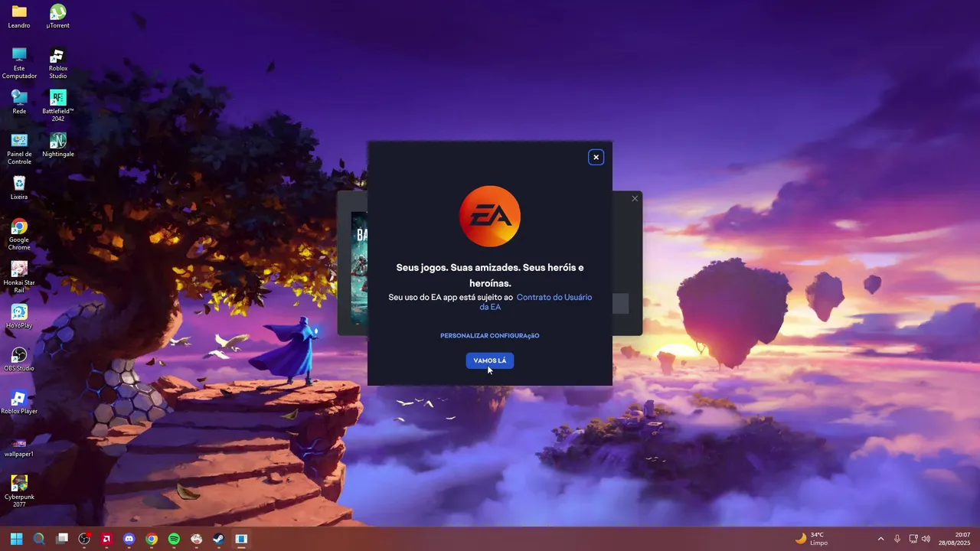Open Discord from the taskbar
Viewport: 980px width, 551px height.
coord(129,539)
